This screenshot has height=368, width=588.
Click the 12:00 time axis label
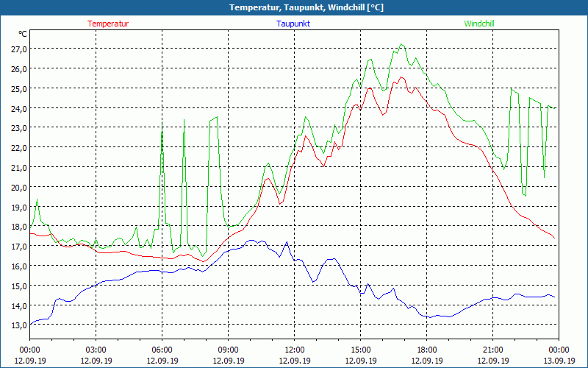(x=295, y=350)
